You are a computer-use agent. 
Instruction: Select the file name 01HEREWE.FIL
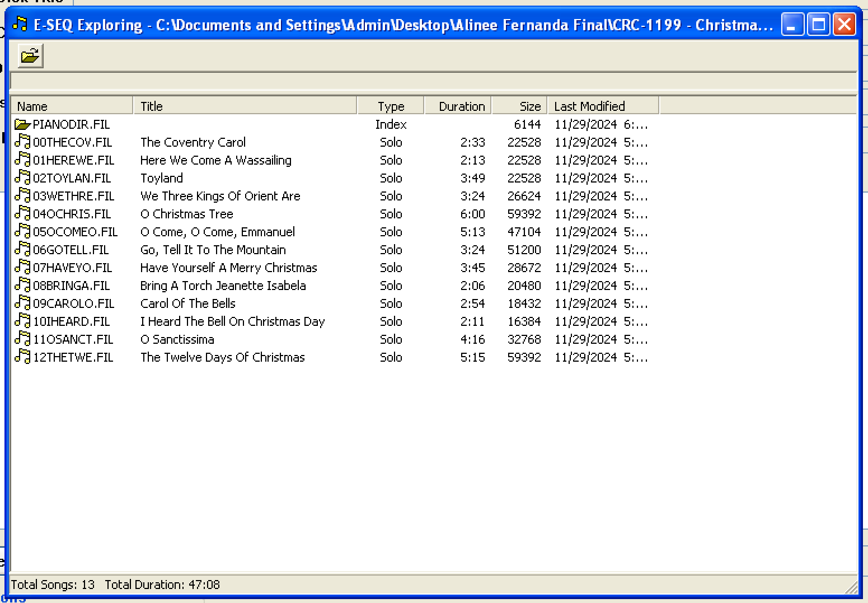(x=73, y=160)
